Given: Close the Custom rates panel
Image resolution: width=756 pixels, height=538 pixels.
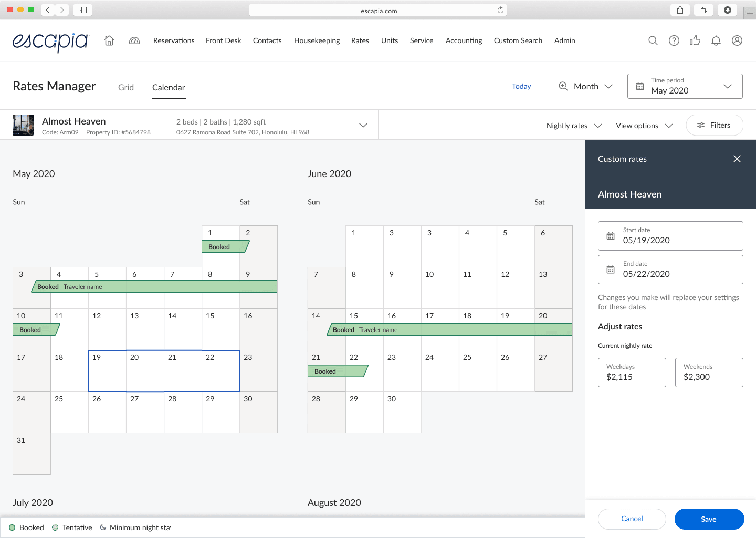Looking at the screenshot, I should click(x=737, y=159).
